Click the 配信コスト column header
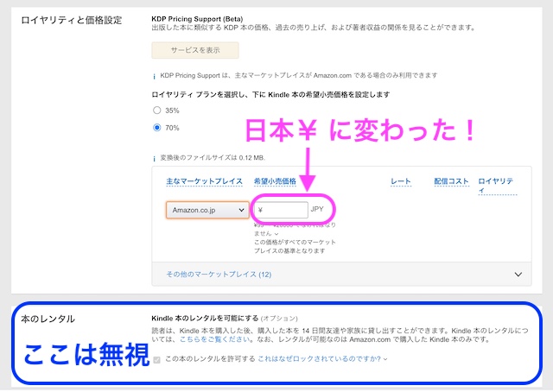This screenshot has height=392, width=553. [x=451, y=181]
